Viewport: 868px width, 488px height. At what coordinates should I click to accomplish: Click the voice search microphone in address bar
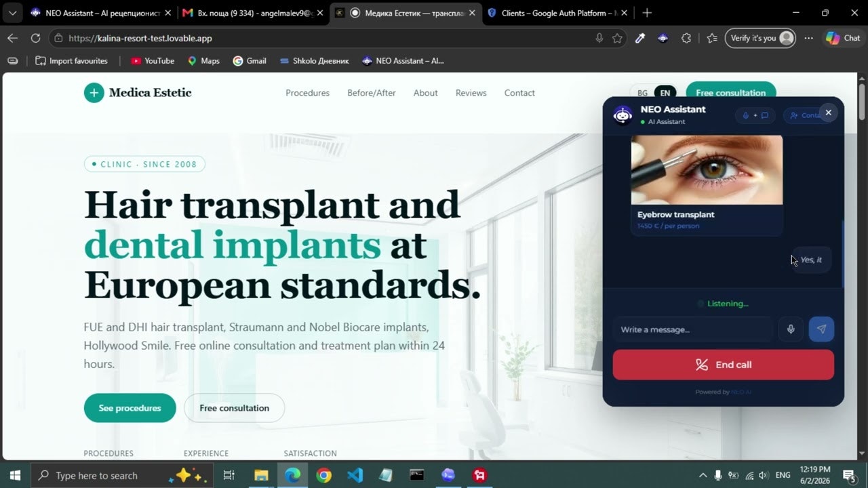[x=599, y=38]
